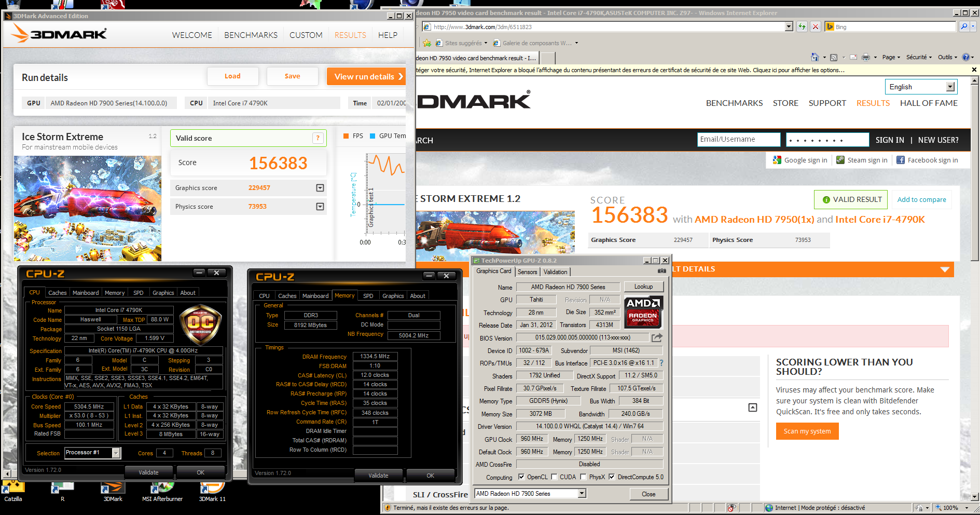Expand the Graphics score details
Viewport: 980px width, 515px height.
(320, 188)
